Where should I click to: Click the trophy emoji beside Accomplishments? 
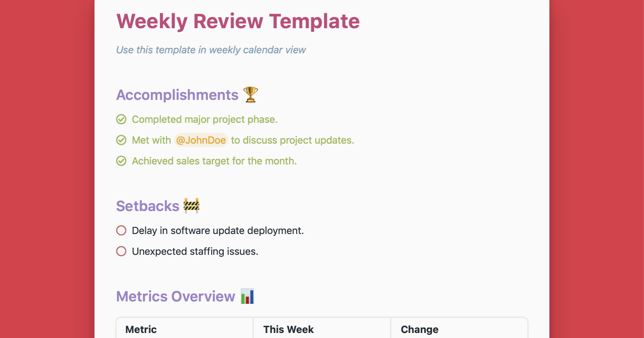250,95
